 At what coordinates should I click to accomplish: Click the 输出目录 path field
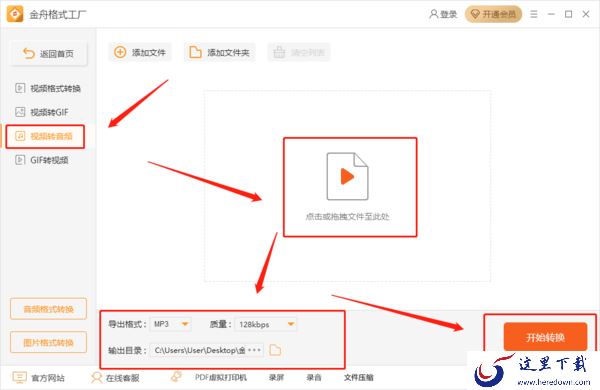click(x=207, y=350)
